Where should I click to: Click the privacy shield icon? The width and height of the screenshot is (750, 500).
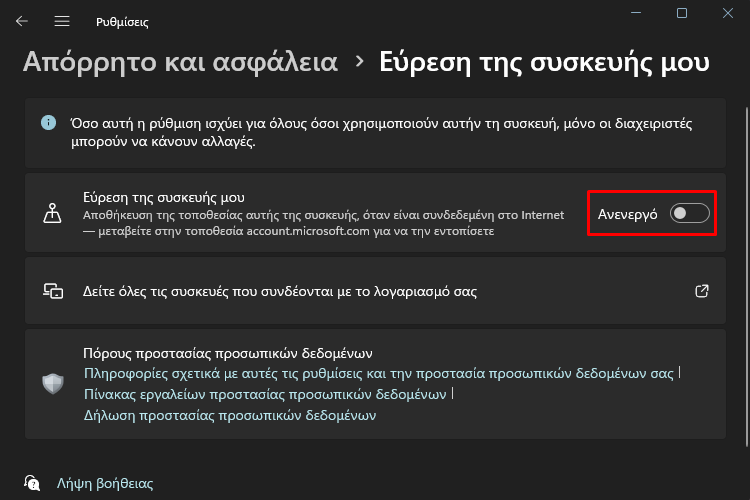pos(53,384)
